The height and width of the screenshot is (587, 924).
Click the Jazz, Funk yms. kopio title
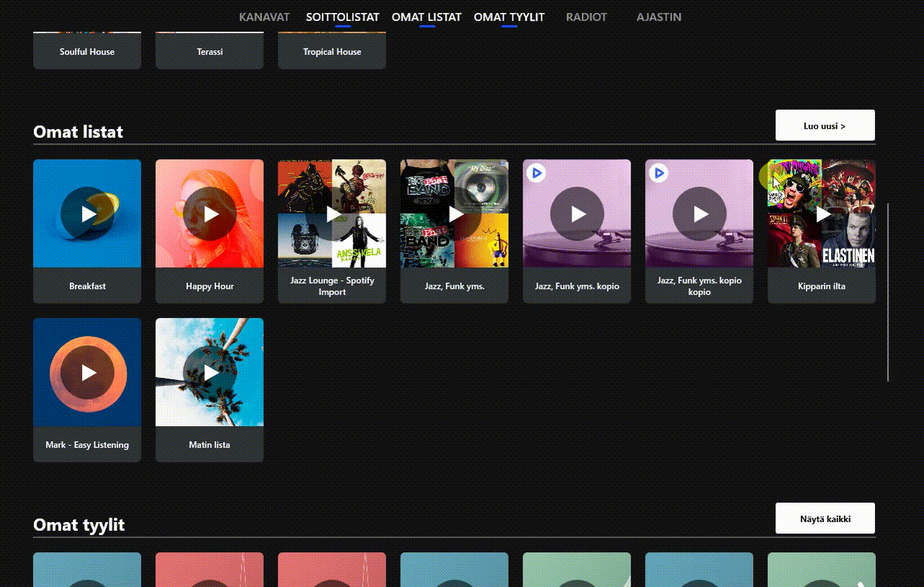(577, 286)
